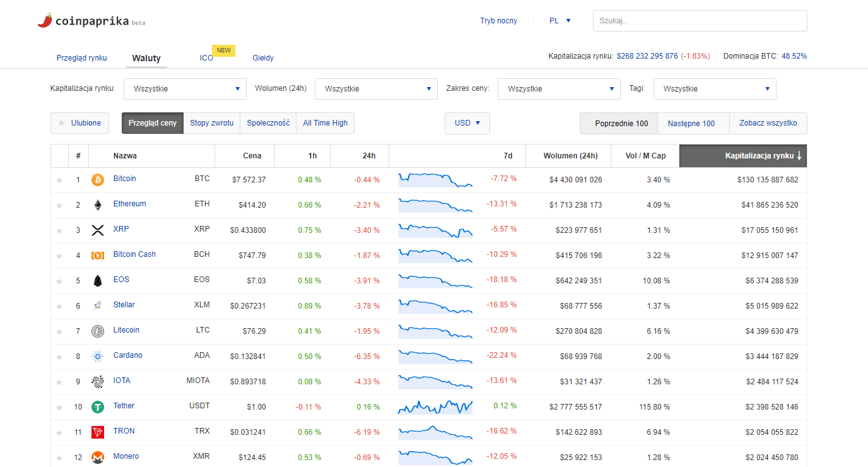Click the Litecoin coin icon
Screen dimensions: 868x467
point(98,331)
